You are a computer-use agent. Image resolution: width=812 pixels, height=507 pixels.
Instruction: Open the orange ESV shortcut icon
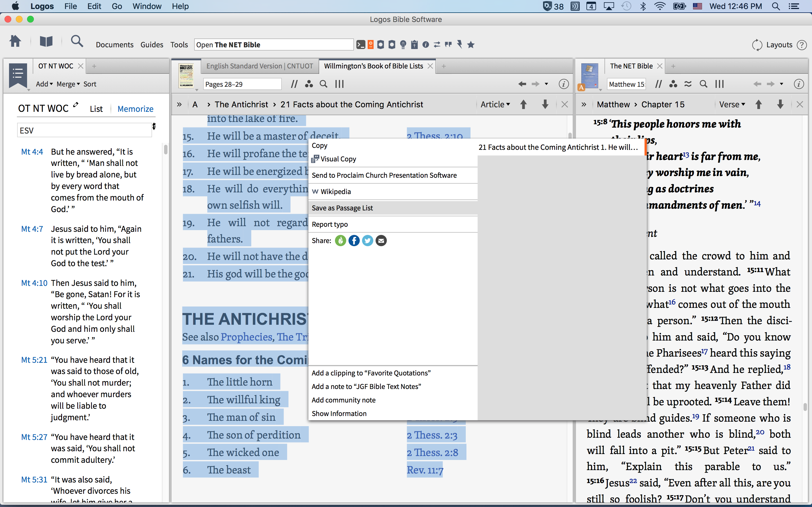pos(371,45)
